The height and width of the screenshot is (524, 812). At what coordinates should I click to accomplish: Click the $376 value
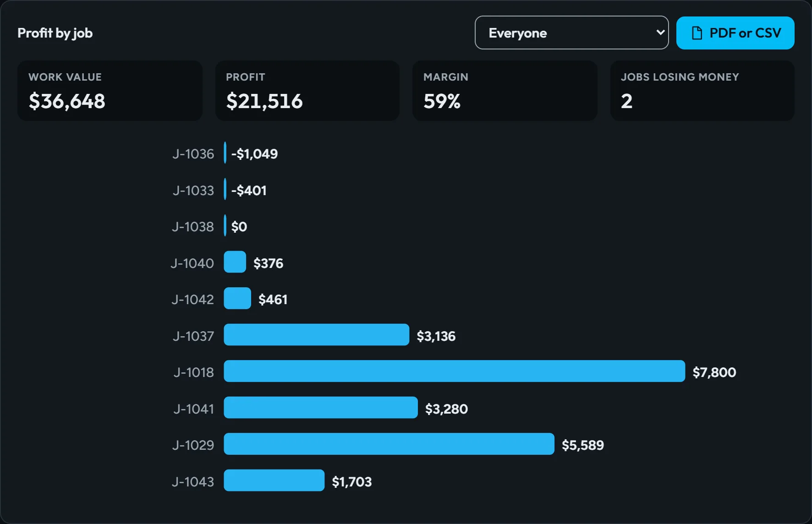[268, 263]
